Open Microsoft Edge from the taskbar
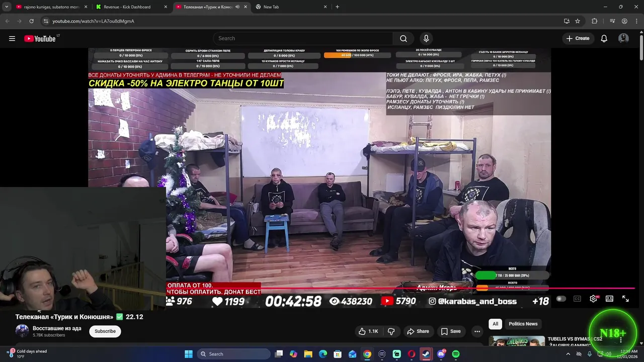 click(x=323, y=354)
